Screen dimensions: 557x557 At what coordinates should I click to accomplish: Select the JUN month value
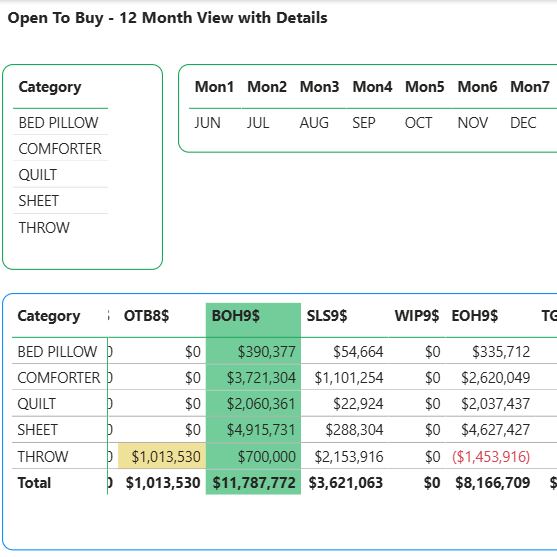pos(207,123)
